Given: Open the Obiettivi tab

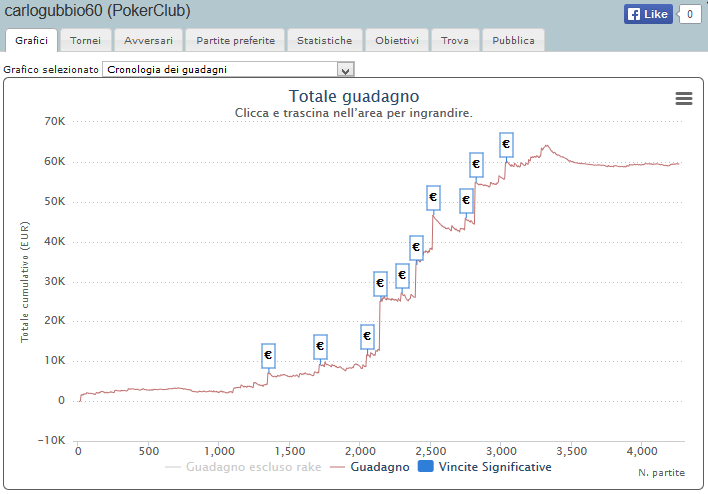Looking at the screenshot, I should point(397,41).
